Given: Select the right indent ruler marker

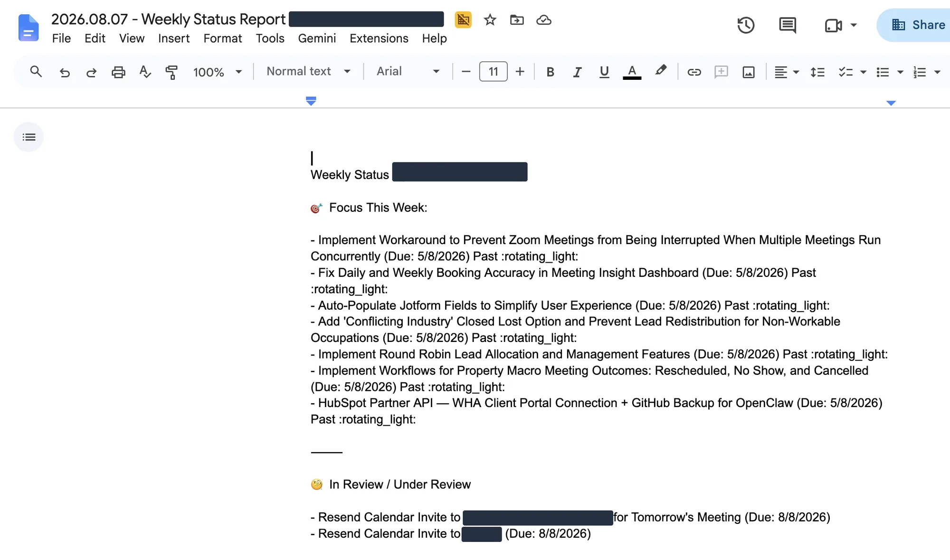Looking at the screenshot, I should pos(891,103).
